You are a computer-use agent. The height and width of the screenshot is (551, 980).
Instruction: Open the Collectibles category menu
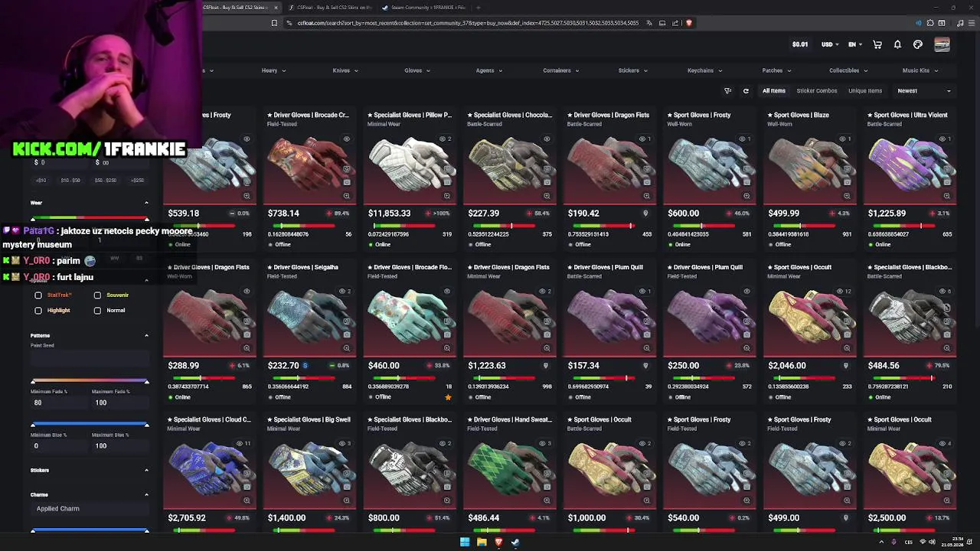848,70
